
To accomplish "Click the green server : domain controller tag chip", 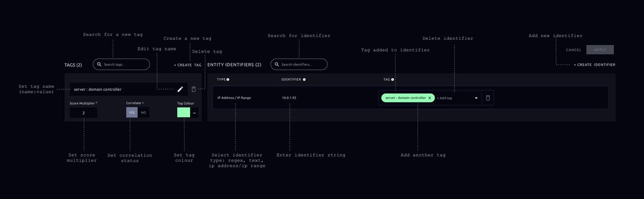I will [x=408, y=98].
